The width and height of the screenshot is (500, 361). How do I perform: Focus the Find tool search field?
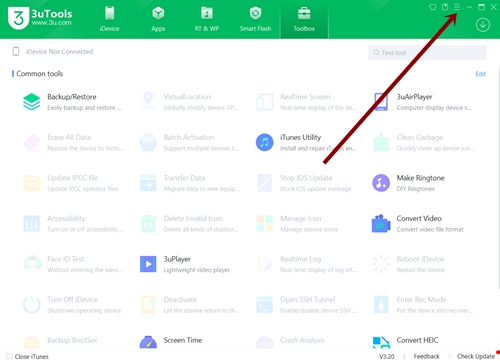click(427, 53)
